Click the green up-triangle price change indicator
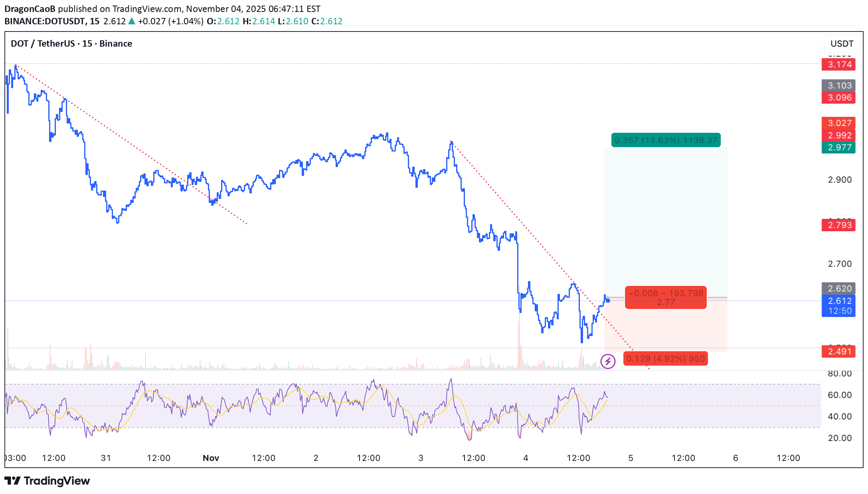This screenshot has width=868, height=494. pos(132,21)
